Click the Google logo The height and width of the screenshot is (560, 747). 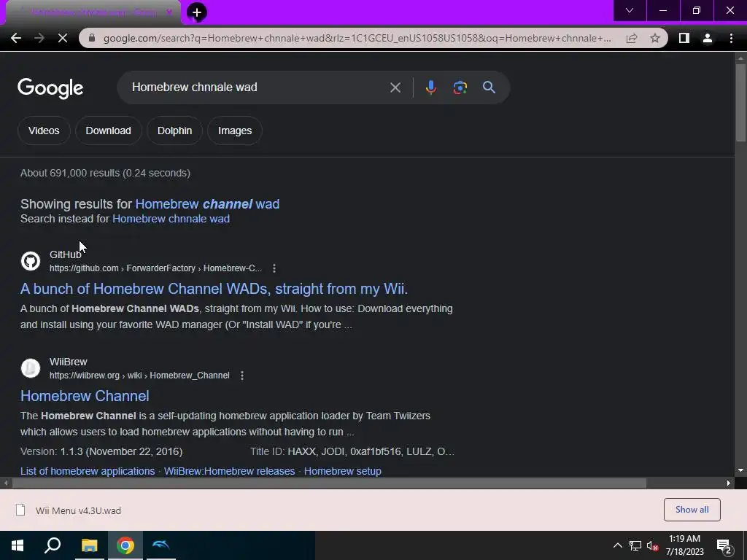50,88
